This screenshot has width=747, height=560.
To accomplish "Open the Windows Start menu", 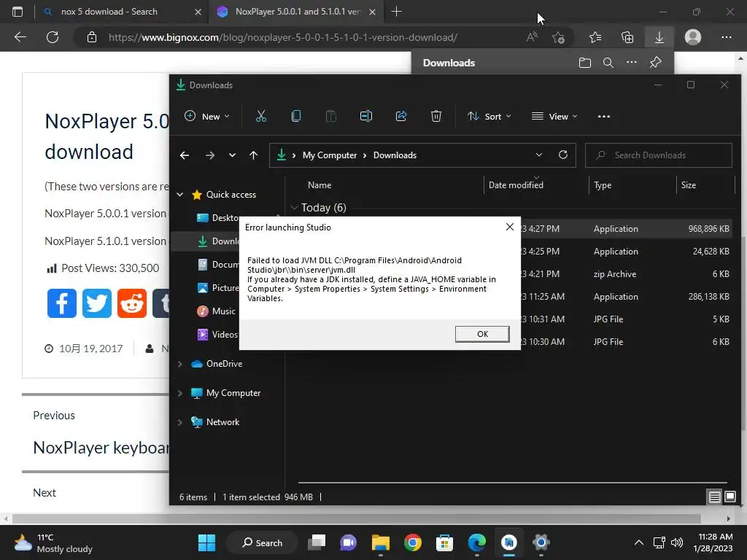I will (x=206, y=542).
